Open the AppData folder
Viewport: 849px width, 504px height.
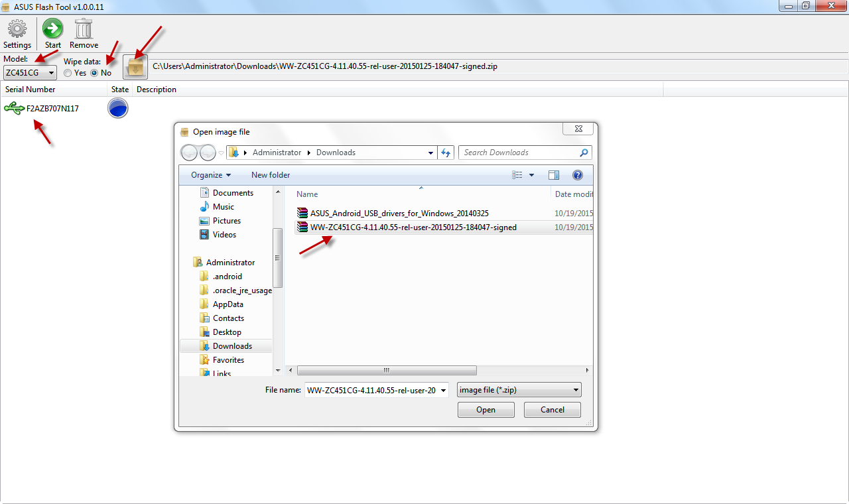[x=222, y=304]
